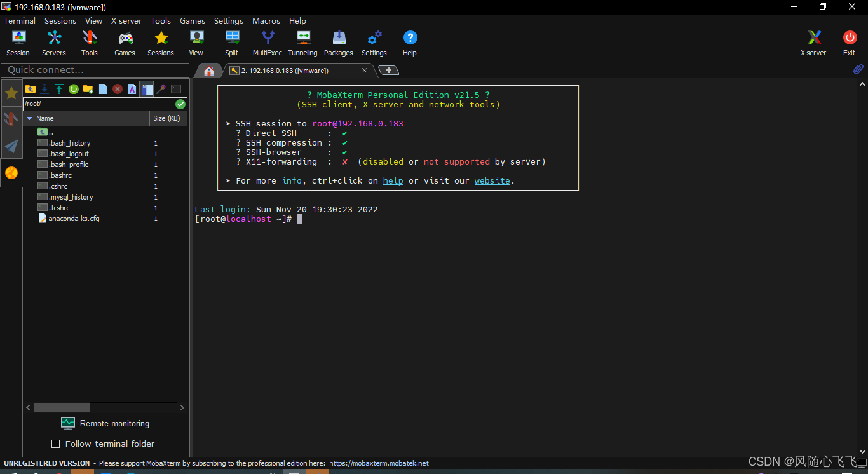Activate the Split toolbar icon

click(x=232, y=43)
